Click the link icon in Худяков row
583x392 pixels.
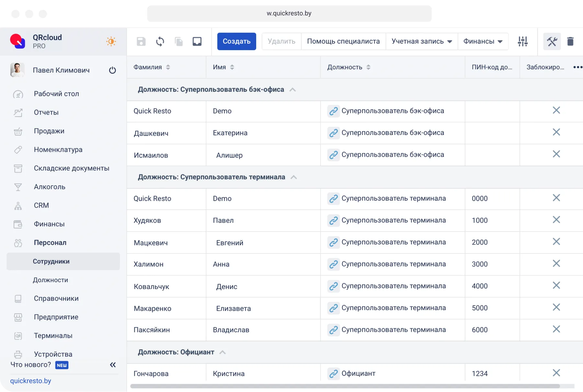point(333,220)
